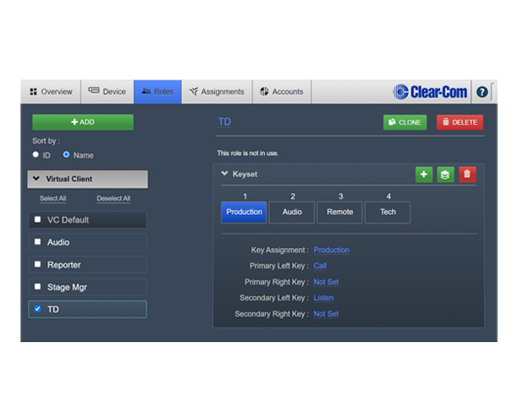Viewport: 518px width, 420px height.
Task: Clone the TD role
Action: [405, 123]
